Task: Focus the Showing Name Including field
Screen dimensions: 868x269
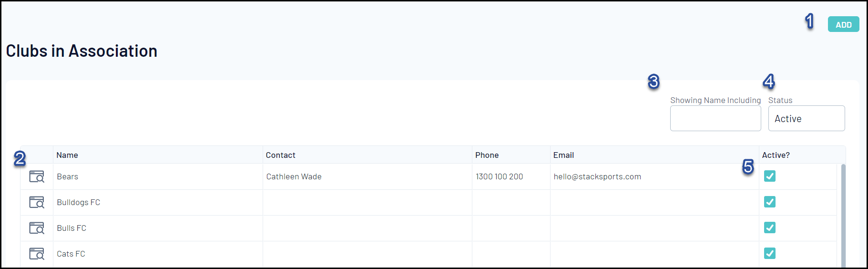Action: pos(715,118)
